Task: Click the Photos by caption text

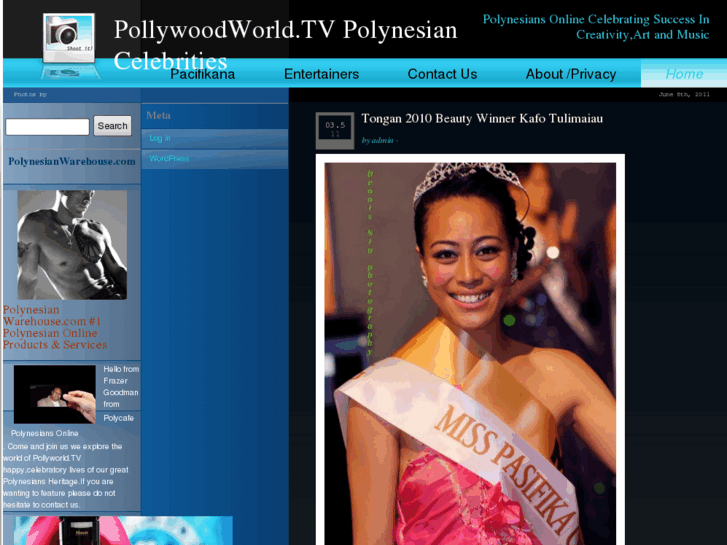Action: (30, 95)
